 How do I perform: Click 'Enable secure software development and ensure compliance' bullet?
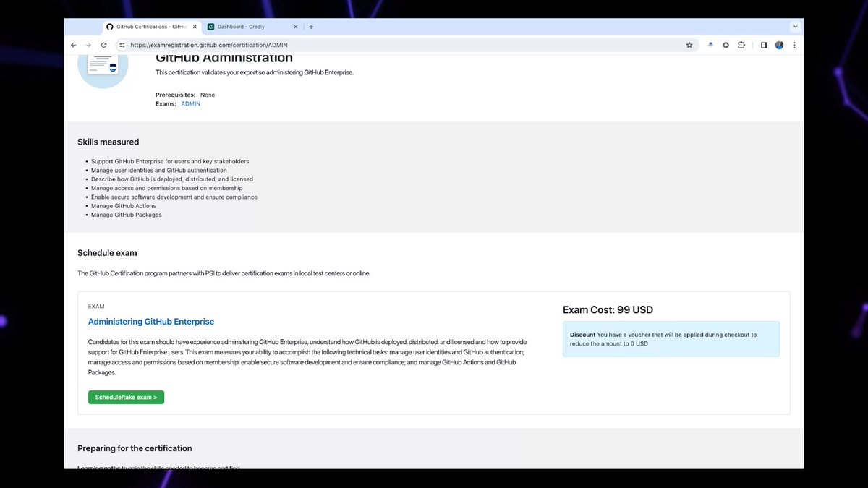click(x=174, y=197)
